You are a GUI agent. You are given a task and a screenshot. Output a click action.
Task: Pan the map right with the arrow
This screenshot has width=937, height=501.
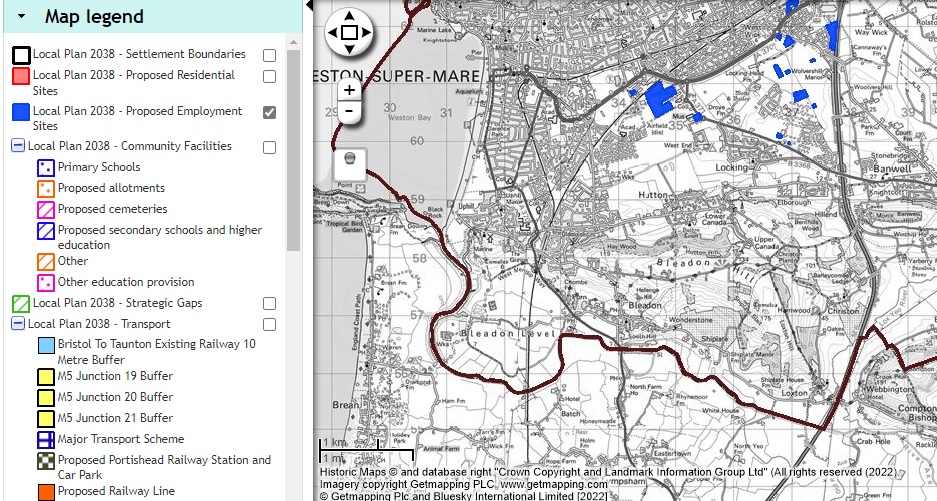click(x=365, y=33)
